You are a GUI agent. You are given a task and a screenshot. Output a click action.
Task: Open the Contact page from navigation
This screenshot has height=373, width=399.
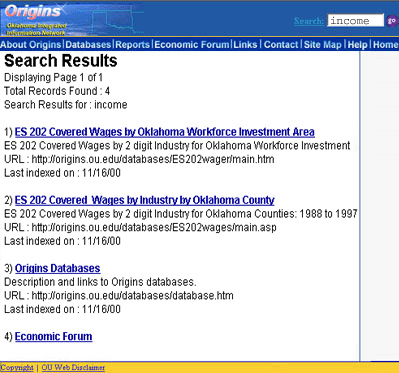pyautogui.click(x=281, y=45)
